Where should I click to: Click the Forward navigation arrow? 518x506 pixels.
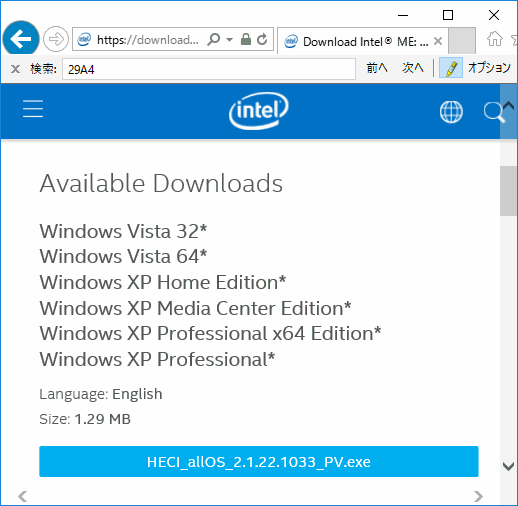click(56, 39)
